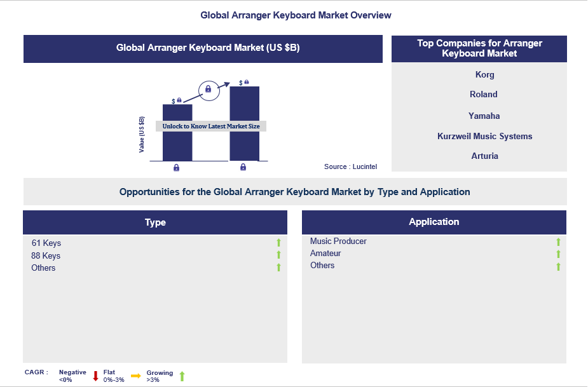Click the dollar lock label above shorter bar

[x=177, y=100]
